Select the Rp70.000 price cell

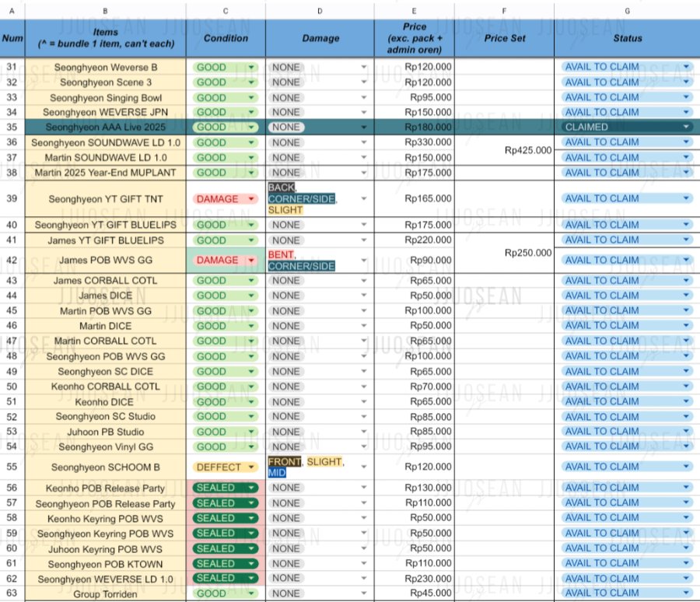pyautogui.click(x=415, y=387)
